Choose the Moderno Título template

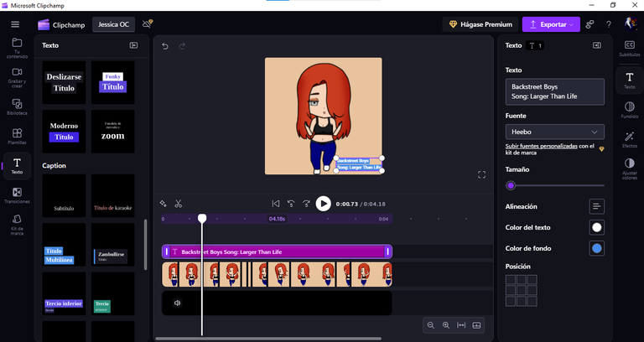pyautogui.click(x=64, y=132)
